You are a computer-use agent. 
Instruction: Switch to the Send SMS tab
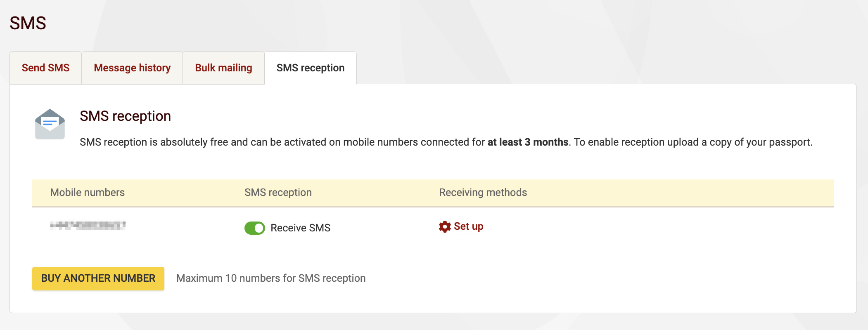[46, 68]
